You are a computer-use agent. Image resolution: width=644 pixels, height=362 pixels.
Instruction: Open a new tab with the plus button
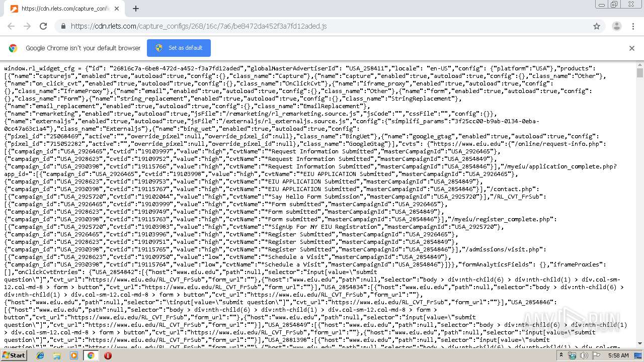(x=136, y=9)
